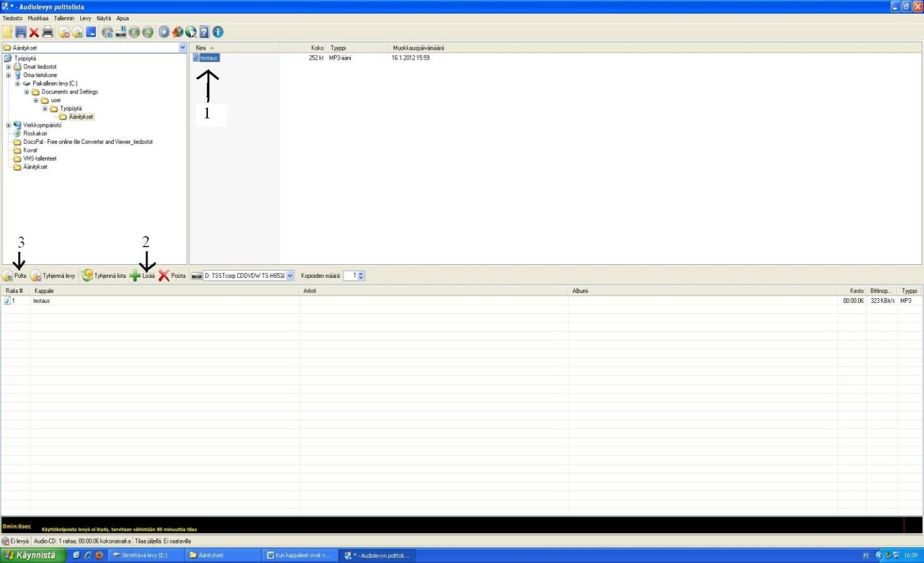Click the drive icon beside the recorder dropdown
The width and height of the screenshot is (924, 563).
click(x=195, y=276)
